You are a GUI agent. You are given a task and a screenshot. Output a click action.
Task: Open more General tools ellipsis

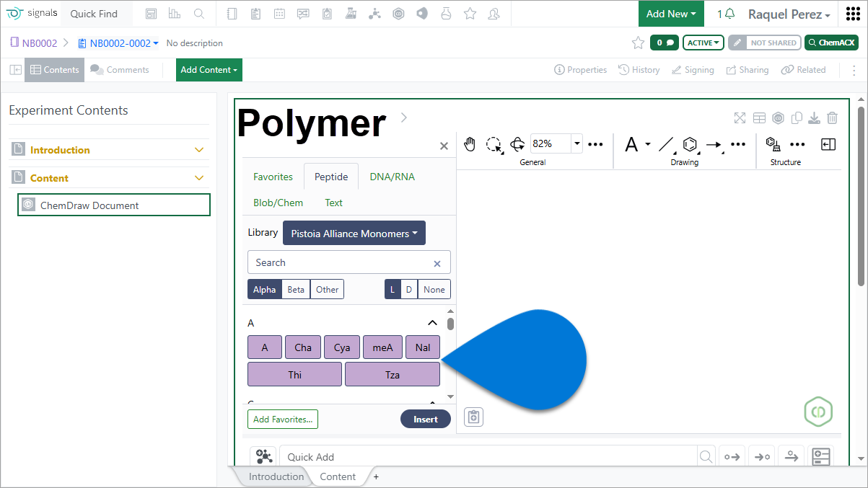pyautogui.click(x=595, y=144)
